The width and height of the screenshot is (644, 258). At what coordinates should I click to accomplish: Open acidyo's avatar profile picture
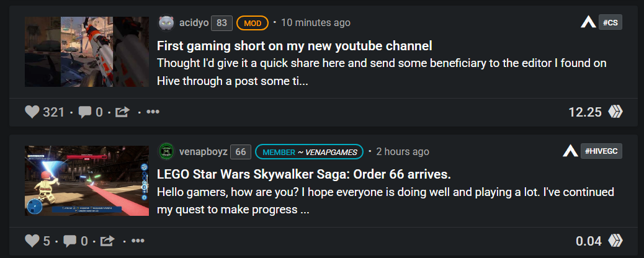click(x=166, y=23)
